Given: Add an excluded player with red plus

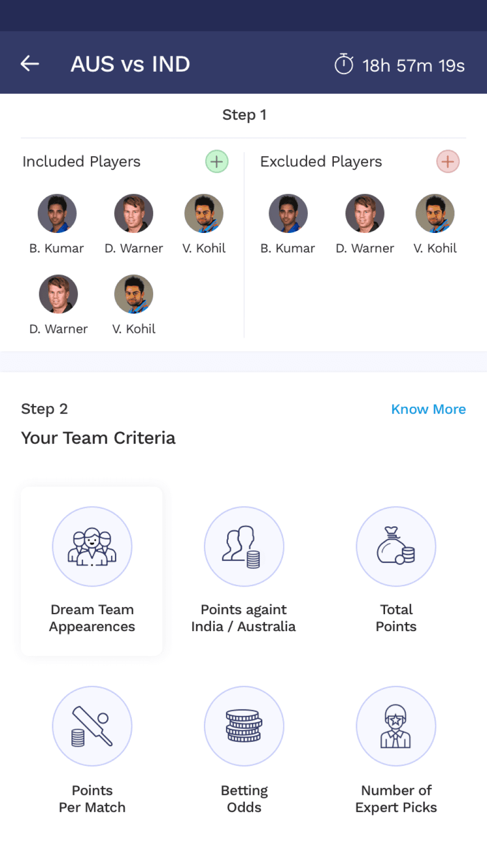Looking at the screenshot, I should click(448, 161).
